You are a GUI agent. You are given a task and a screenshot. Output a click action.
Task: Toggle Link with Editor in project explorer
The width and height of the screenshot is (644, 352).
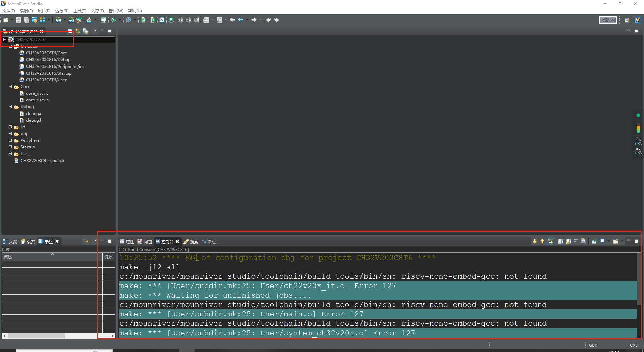point(78,31)
